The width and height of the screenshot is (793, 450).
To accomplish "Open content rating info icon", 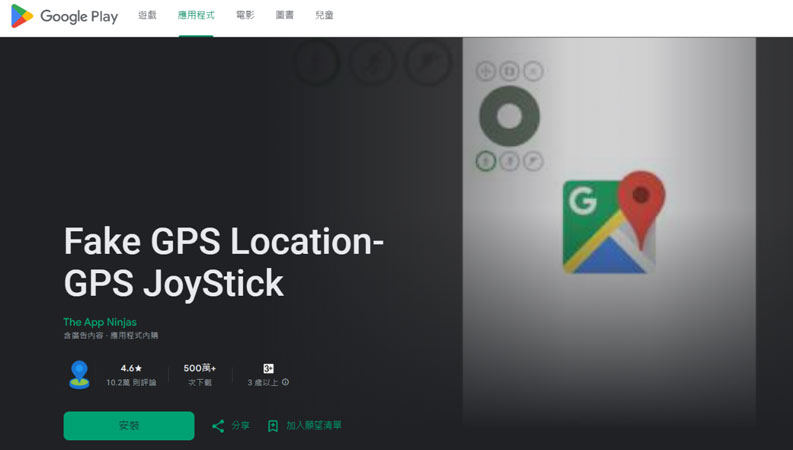I will point(286,382).
